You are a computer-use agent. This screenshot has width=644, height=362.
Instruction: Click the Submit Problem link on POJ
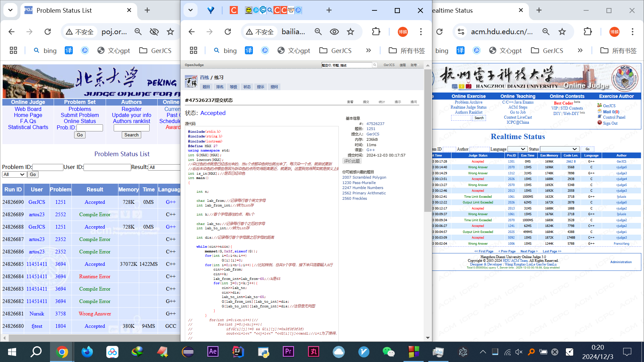(x=79, y=115)
